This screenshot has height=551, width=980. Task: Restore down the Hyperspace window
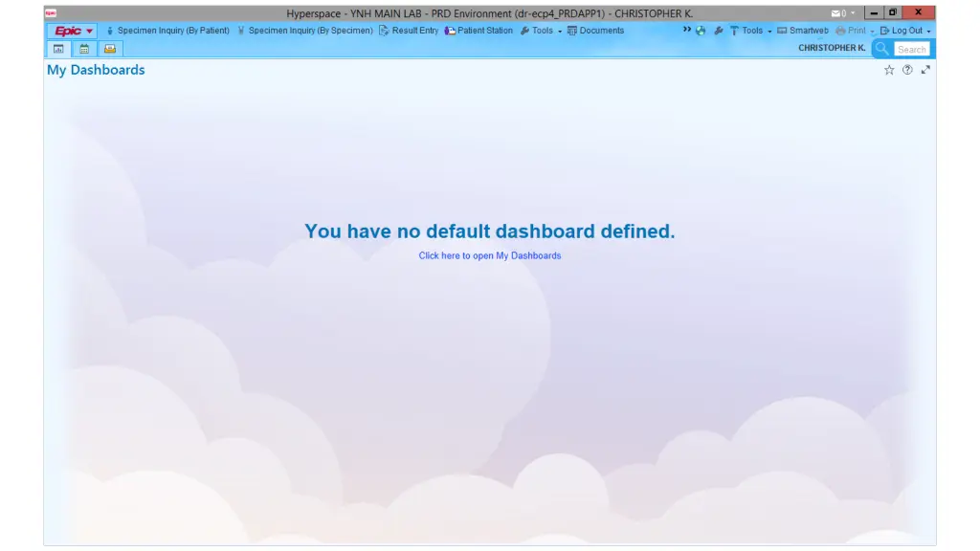[893, 12]
